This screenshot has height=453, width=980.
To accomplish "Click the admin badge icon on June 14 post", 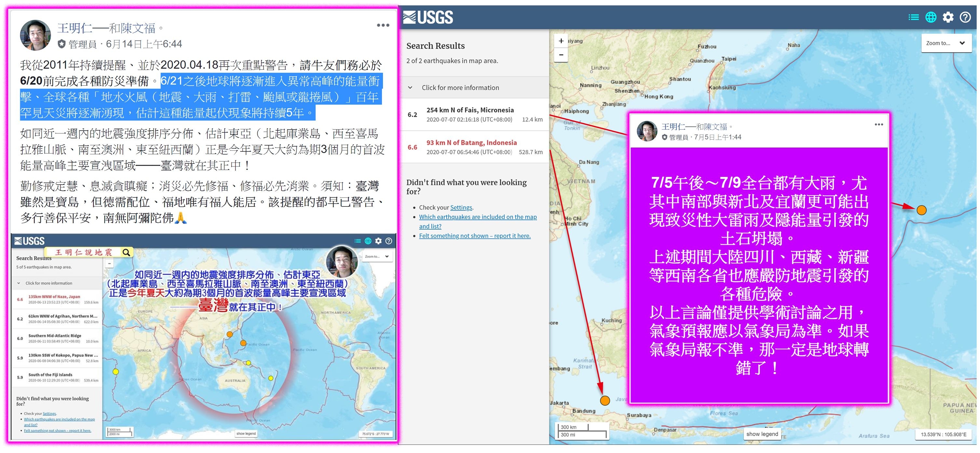I will (61, 44).
